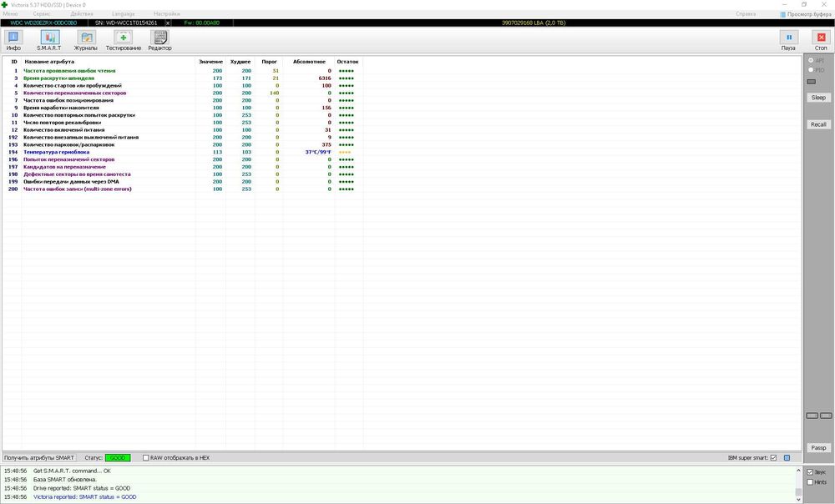Click the Fw: 80.00A80 firmware label

[202, 23]
